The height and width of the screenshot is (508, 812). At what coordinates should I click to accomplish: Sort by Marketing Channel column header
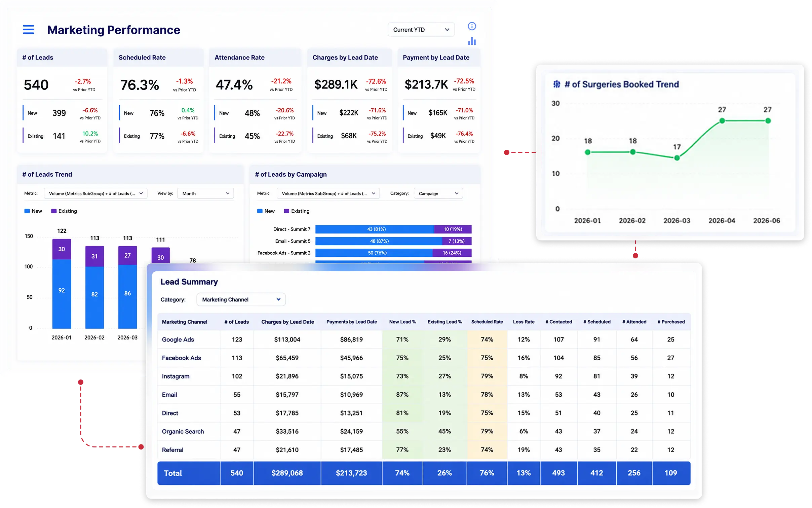pos(185,322)
